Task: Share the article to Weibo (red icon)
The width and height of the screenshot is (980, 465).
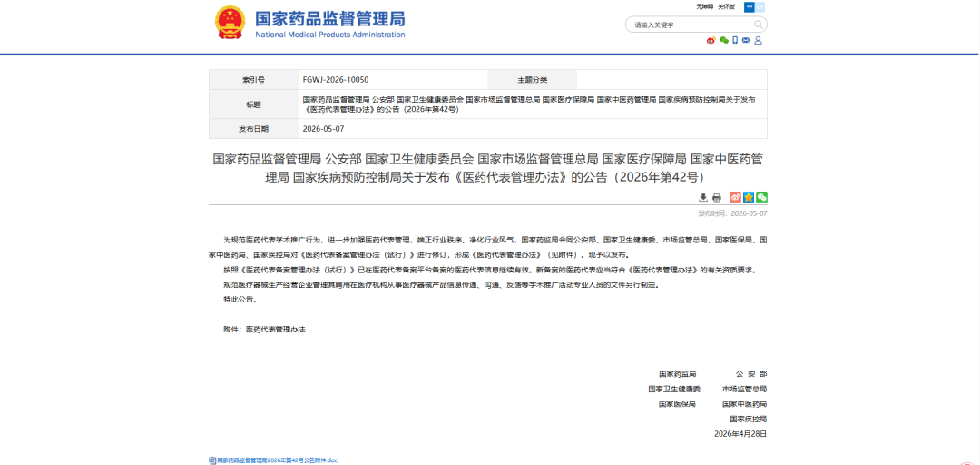Action: (735, 198)
